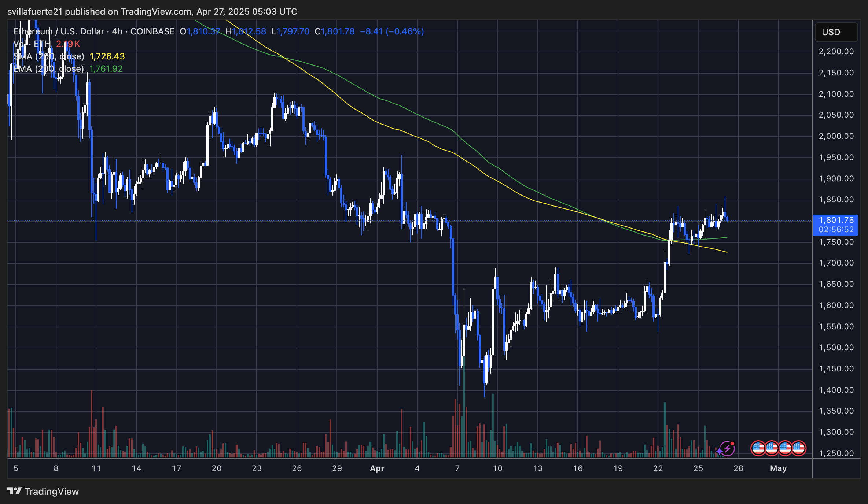Click the second US flag economic event icon

coord(771,448)
